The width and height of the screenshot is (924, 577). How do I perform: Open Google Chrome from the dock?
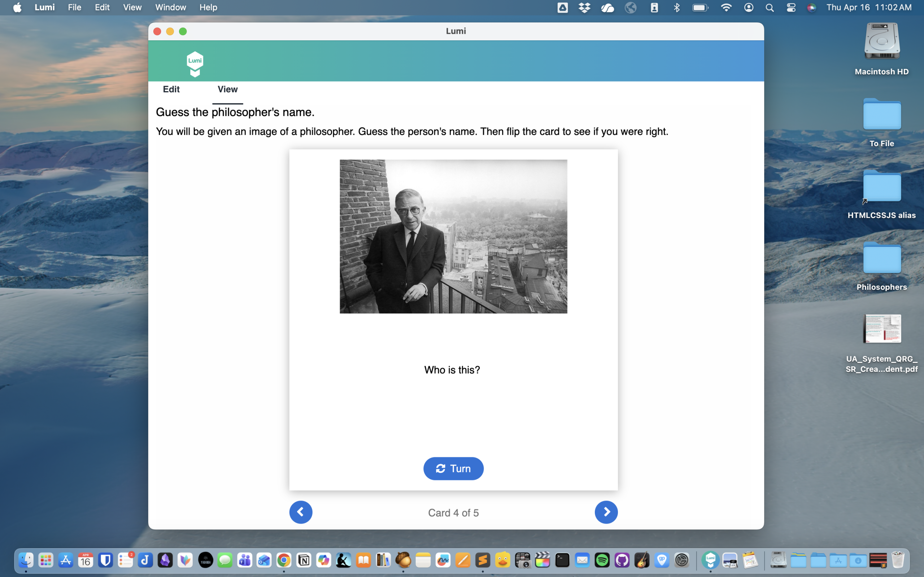pyautogui.click(x=284, y=560)
